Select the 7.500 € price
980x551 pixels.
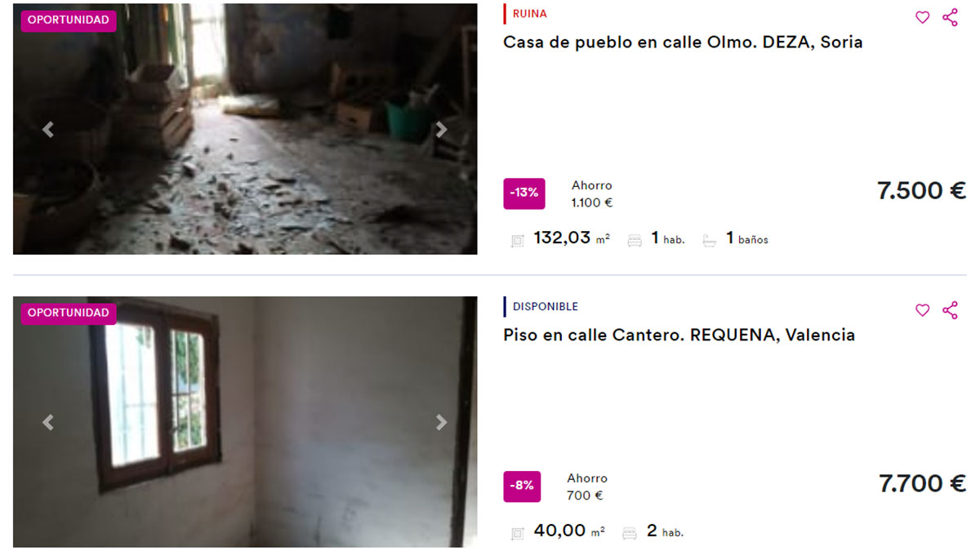click(921, 191)
